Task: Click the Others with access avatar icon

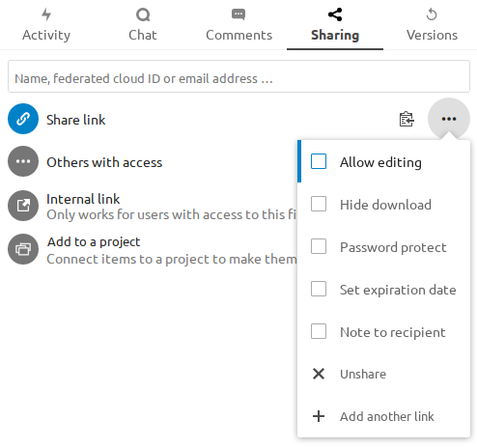Action: click(23, 161)
